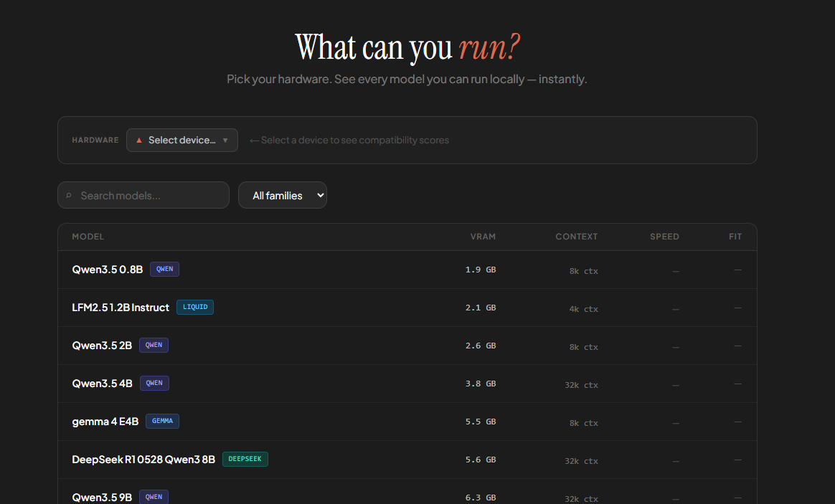Image resolution: width=835 pixels, height=504 pixels.
Task: Click the 'Pick your hardware' subtitle text
Action: click(x=407, y=79)
